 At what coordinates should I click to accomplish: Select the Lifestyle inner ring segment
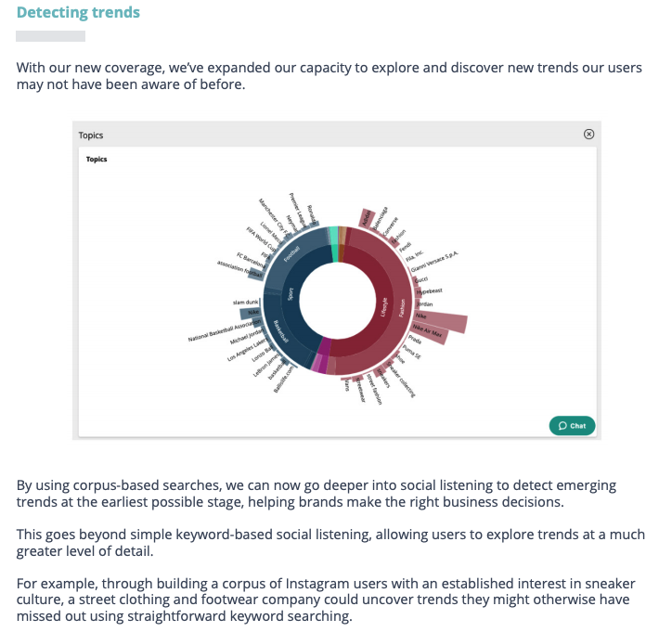[382, 303]
